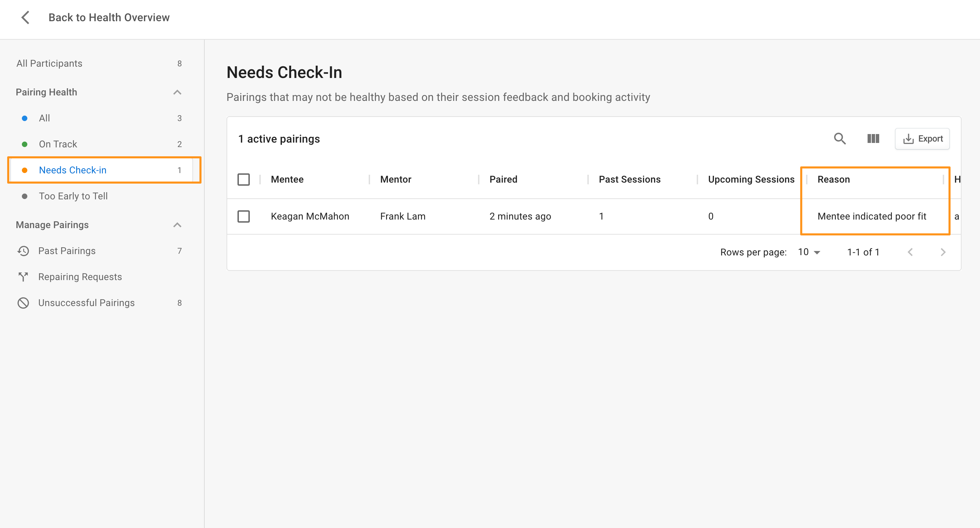The height and width of the screenshot is (528, 980).
Task: Select the Too Early to Tell filter
Action: pos(101,196)
